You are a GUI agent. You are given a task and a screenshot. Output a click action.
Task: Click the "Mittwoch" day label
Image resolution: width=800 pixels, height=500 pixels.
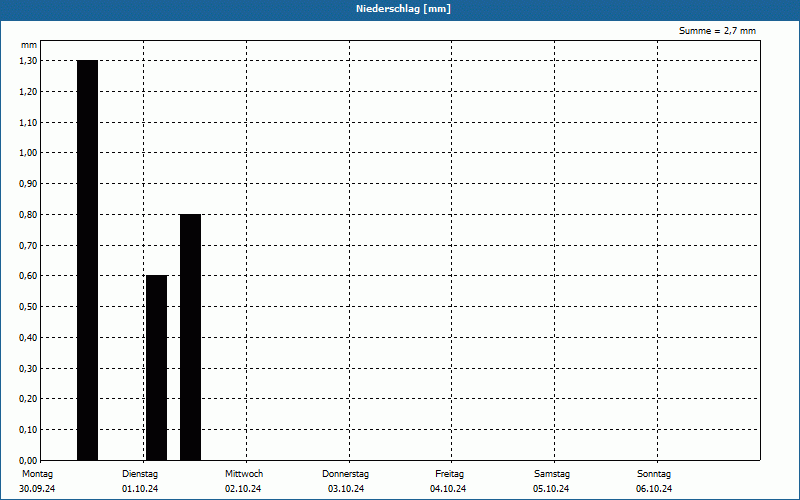pos(244,474)
